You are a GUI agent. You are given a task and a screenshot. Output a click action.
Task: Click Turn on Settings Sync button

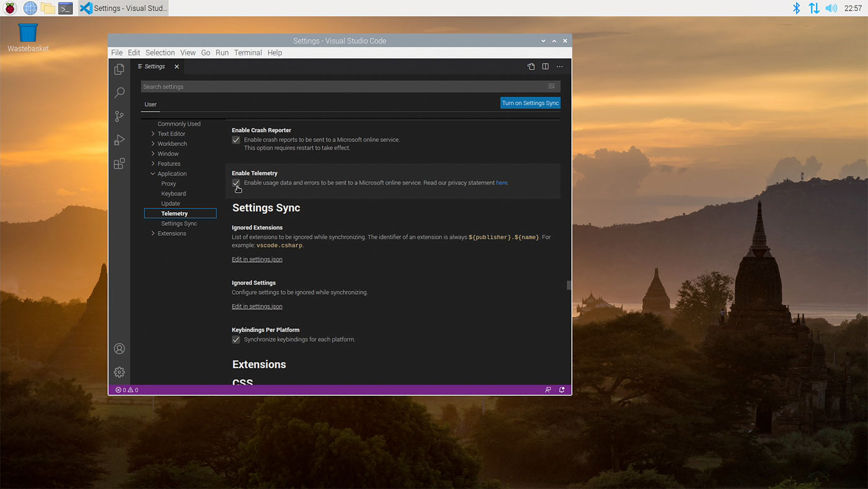530,103
